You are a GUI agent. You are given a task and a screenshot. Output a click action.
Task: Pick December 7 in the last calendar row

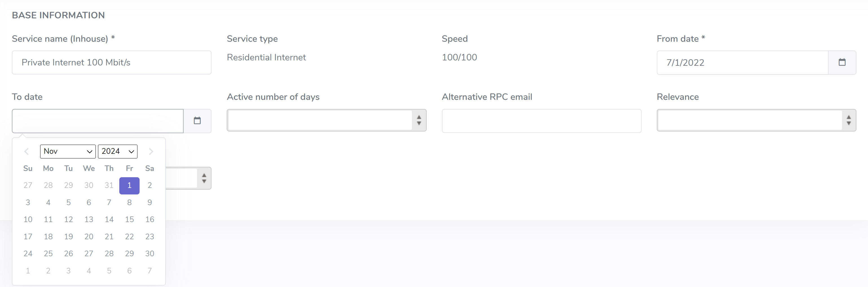pyautogui.click(x=150, y=271)
